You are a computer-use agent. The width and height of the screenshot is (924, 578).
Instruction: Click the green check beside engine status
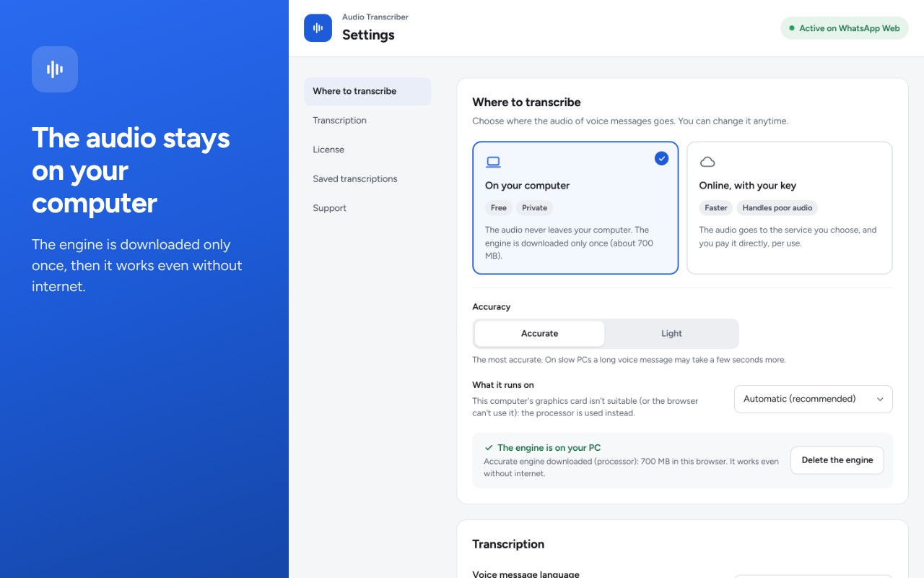489,448
